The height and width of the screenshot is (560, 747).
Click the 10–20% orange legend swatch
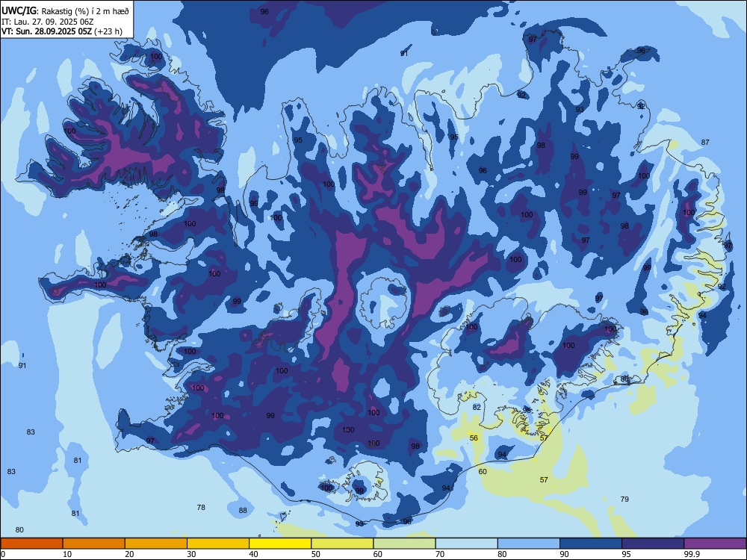click(94, 544)
